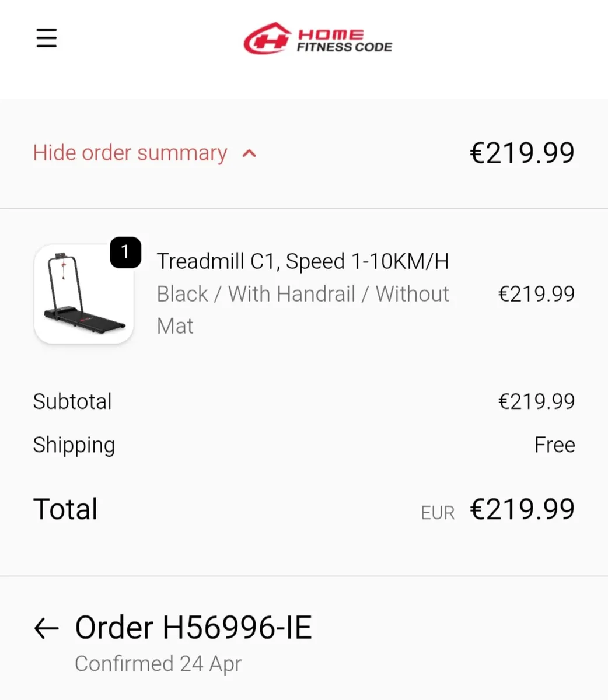
Task: Click the treadmill line item price
Action: (536, 294)
